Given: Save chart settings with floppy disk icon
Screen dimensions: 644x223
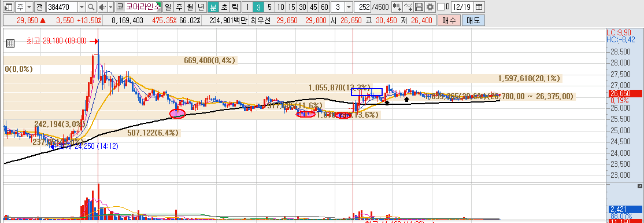Looking at the screenshot, I should click(x=419, y=7).
